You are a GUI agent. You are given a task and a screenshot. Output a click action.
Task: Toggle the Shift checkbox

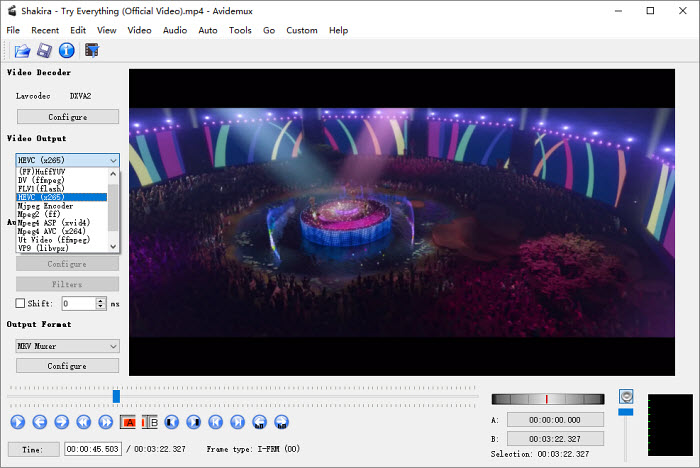[20, 303]
